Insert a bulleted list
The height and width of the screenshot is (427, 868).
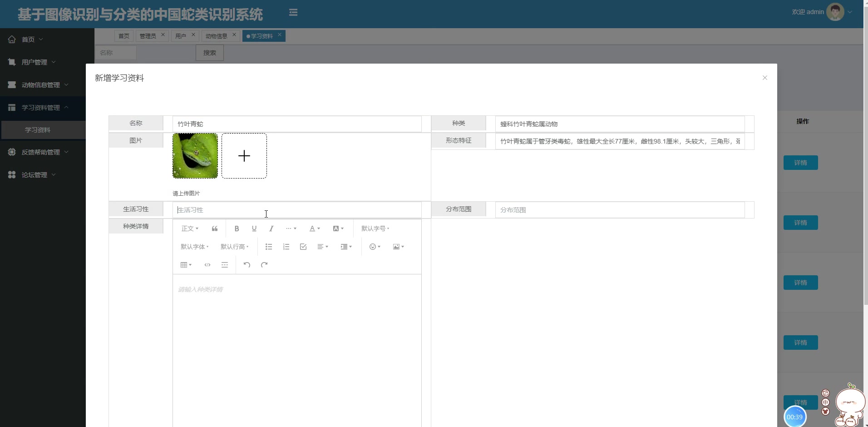(x=269, y=247)
